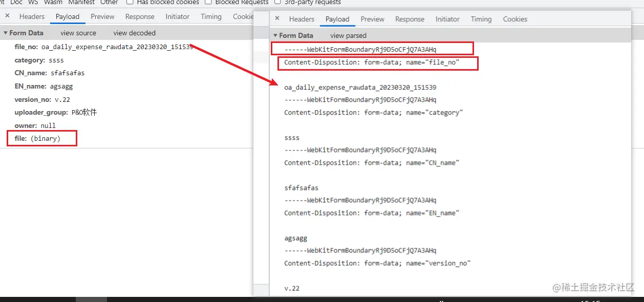Screen dimensions: 644x302
Task: Select the raw oa_daily_expense_rawdata value in the source view
Action: (360, 88)
